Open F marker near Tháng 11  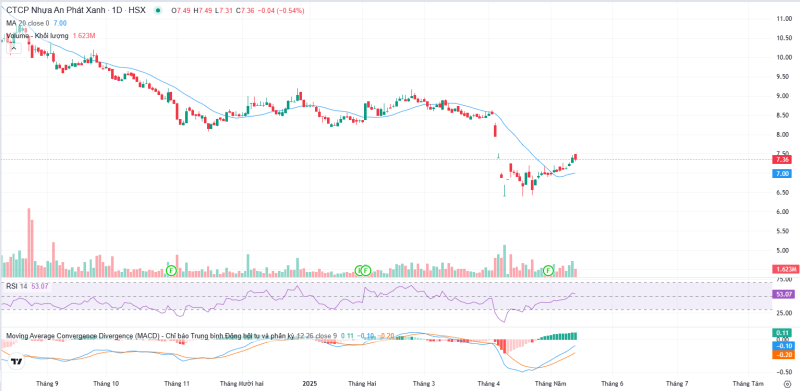tap(171, 270)
